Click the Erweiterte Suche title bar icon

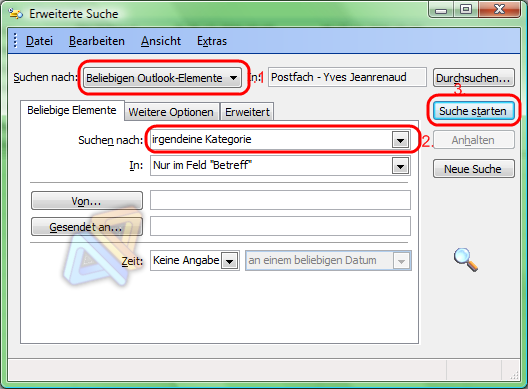(x=16, y=14)
